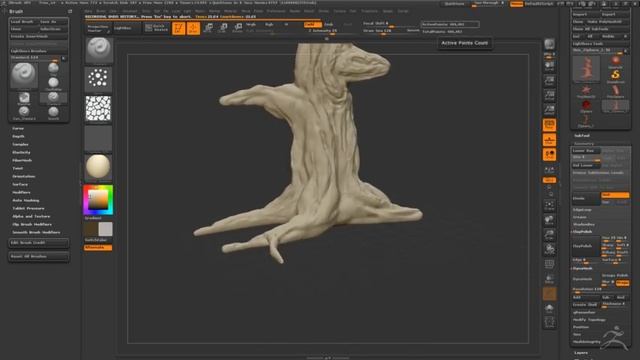640x360 pixels.
Task: Click the Zoom canvas navigation icon
Action: click(549, 80)
